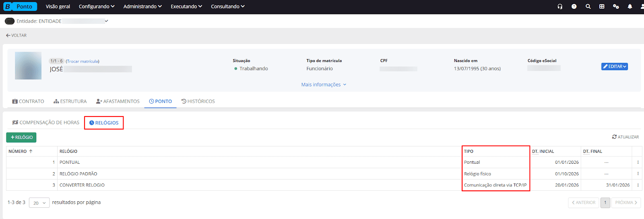The height and width of the screenshot is (219, 644).
Task: Open the apps grid icon
Action: 602,6
